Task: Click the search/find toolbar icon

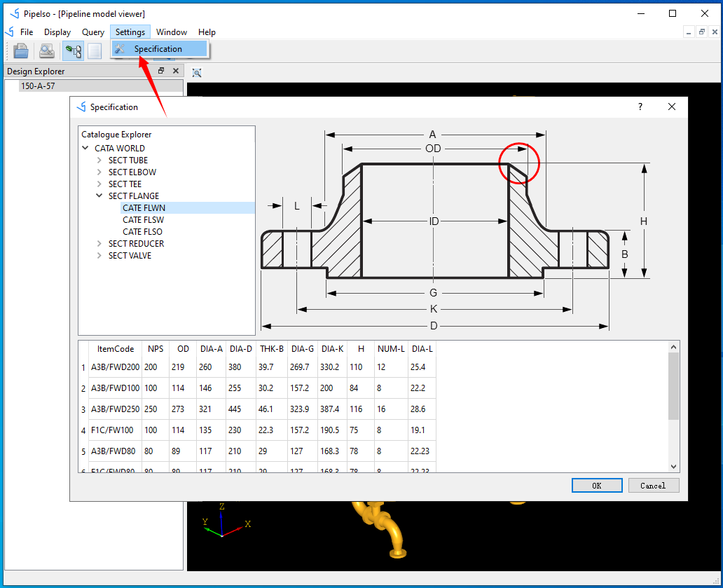Action: [x=46, y=50]
